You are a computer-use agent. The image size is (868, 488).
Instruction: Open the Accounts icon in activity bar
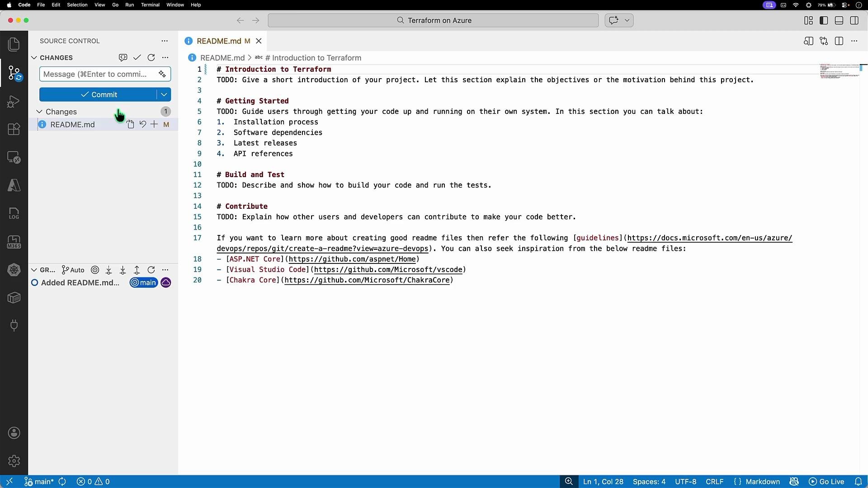click(x=14, y=433)
